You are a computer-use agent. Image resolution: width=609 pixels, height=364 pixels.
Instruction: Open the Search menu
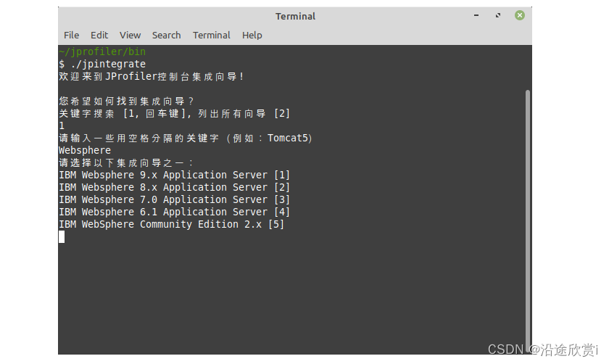(166, 35)
